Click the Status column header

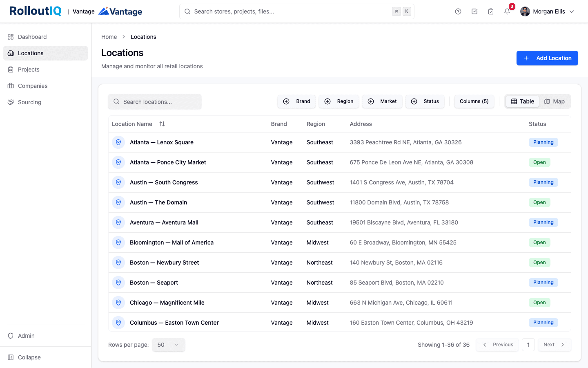click(537, 124)
